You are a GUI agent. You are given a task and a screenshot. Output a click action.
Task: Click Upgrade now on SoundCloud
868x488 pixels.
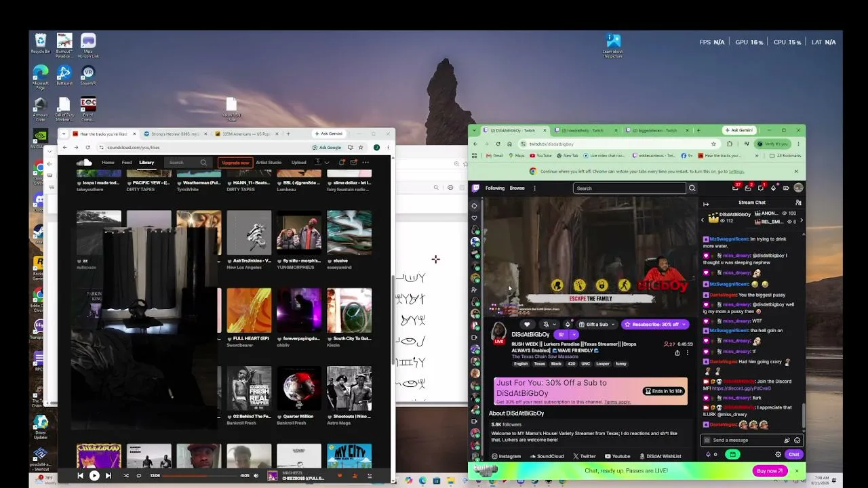click(x=235, y=163)
